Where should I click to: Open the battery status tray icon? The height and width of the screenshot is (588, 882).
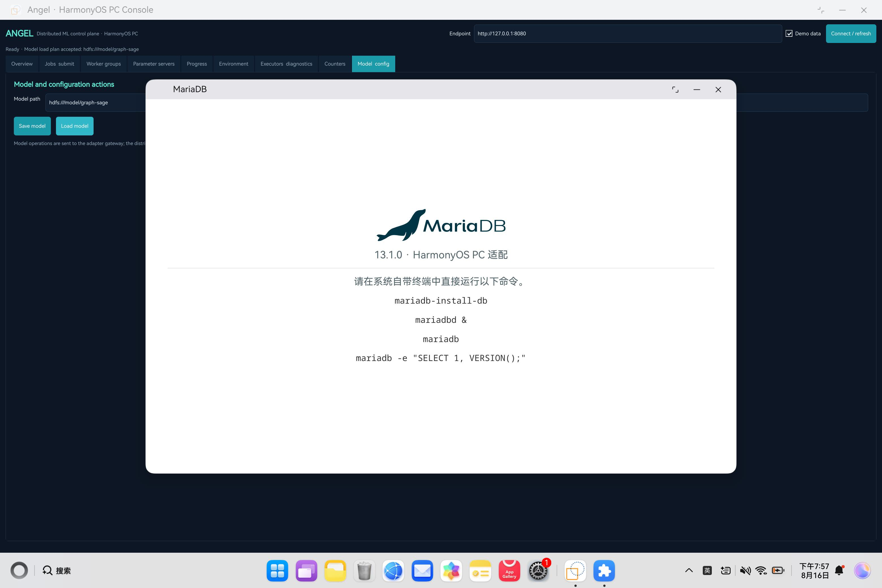(x=778, y=570)
